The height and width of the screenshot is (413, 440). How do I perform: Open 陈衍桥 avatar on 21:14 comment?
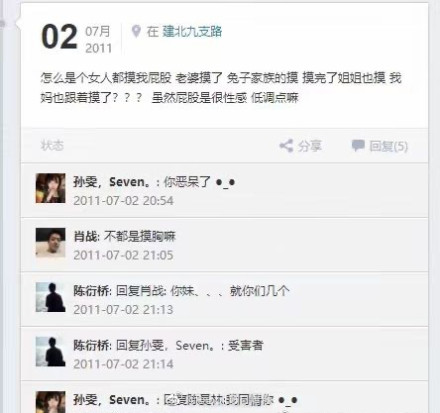point(50,352)
